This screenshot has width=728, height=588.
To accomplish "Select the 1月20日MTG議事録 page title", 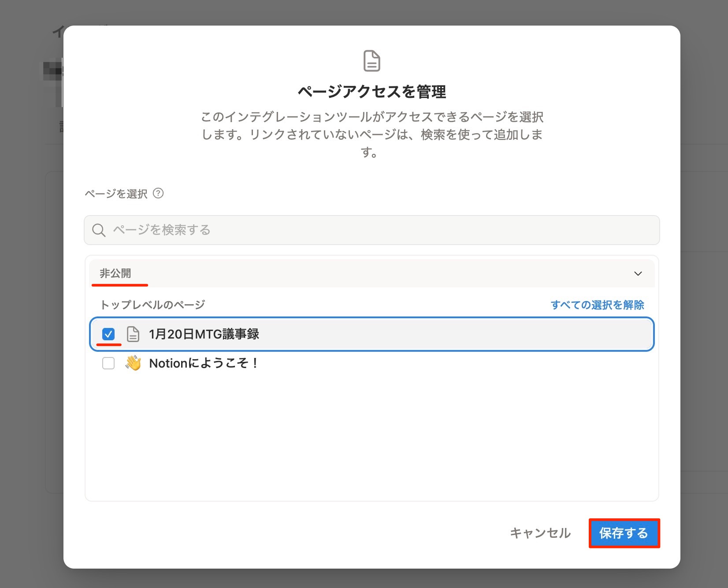I will click(204, 334).
